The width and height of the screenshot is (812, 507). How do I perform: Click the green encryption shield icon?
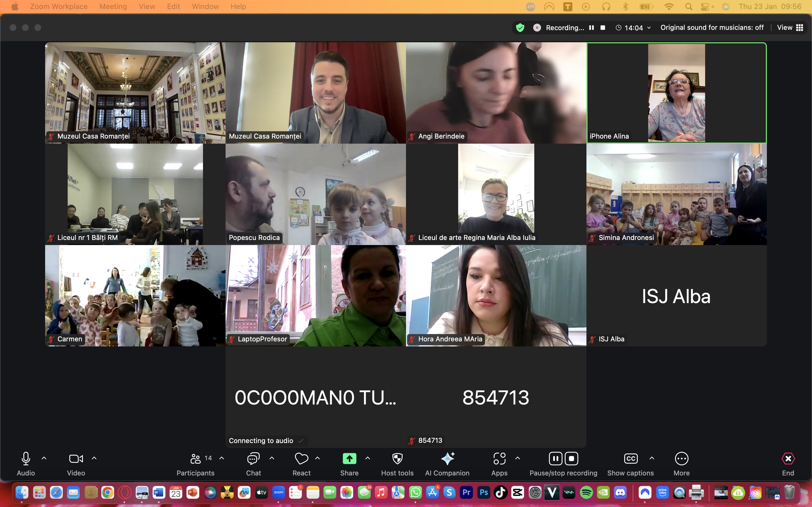520,28
